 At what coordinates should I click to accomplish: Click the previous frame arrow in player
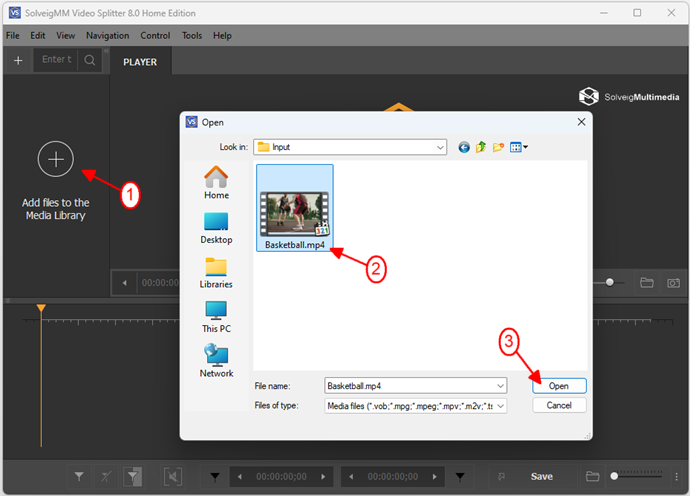coord(125,283)
